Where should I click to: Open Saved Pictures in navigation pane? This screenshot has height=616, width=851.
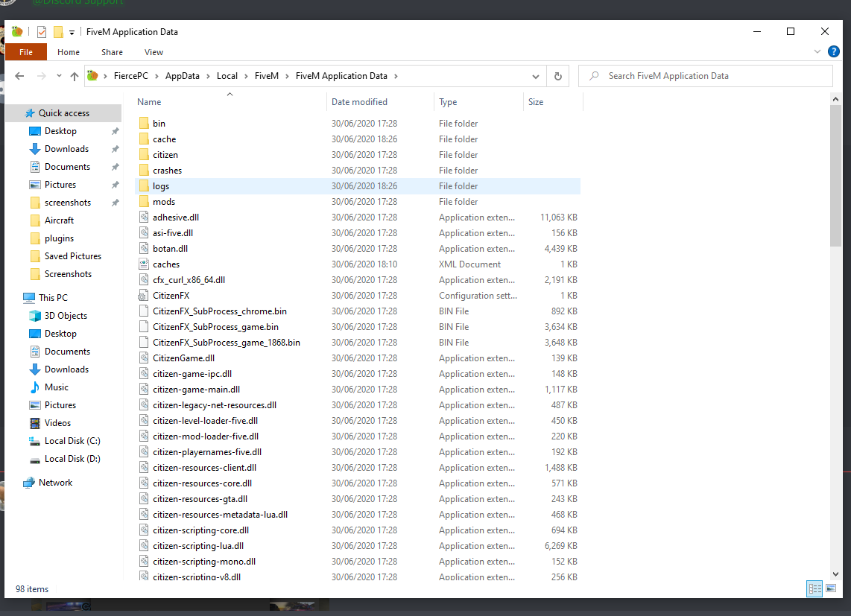click(x=73, y=256)
